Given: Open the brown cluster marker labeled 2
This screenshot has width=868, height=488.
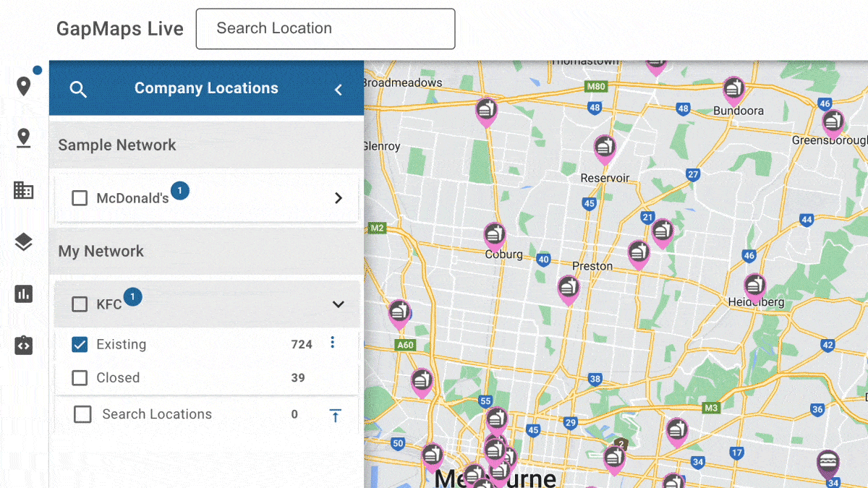Looking at the screenshot, I should (620, 444).
